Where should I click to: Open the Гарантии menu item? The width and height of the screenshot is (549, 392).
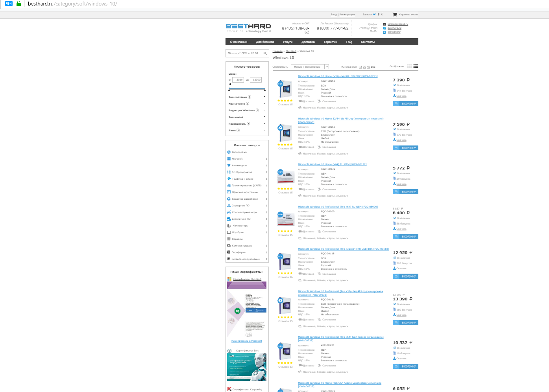tap(331, 42)
